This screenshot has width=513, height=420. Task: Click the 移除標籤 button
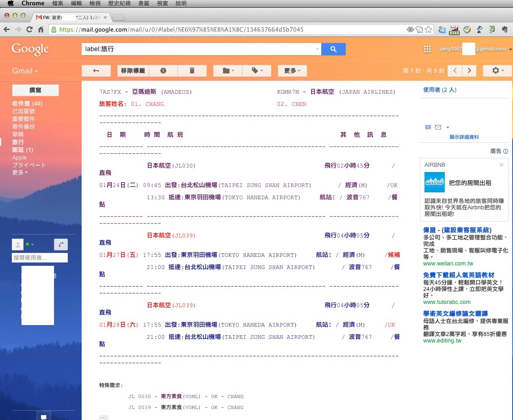[x=133, y=71]
